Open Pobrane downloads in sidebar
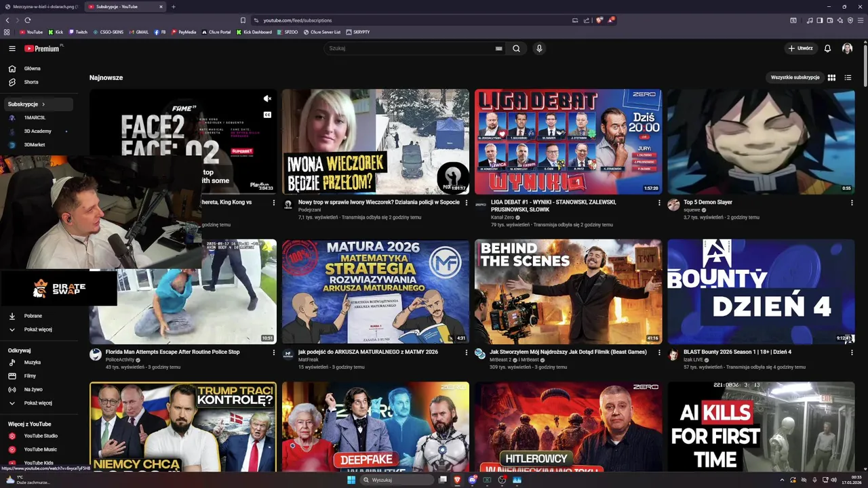Screen dimensions: 868x488 pyautogui.click(x=38, y=316)
